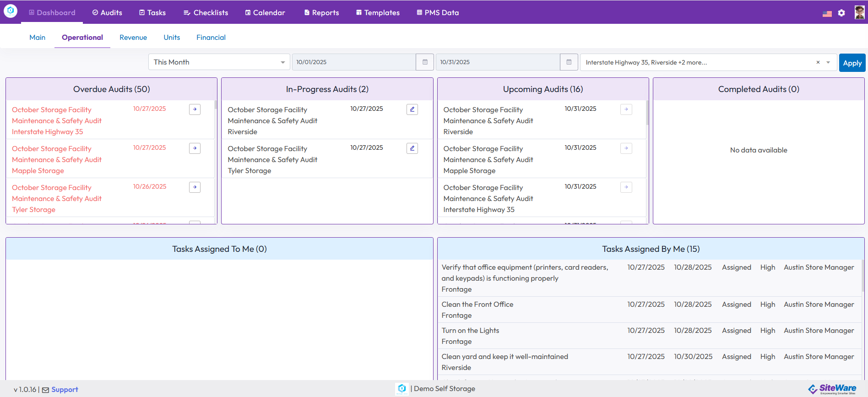Open calendar picker for end date 10/31/2025
The image size is (868, 397).
click(569, 62)
